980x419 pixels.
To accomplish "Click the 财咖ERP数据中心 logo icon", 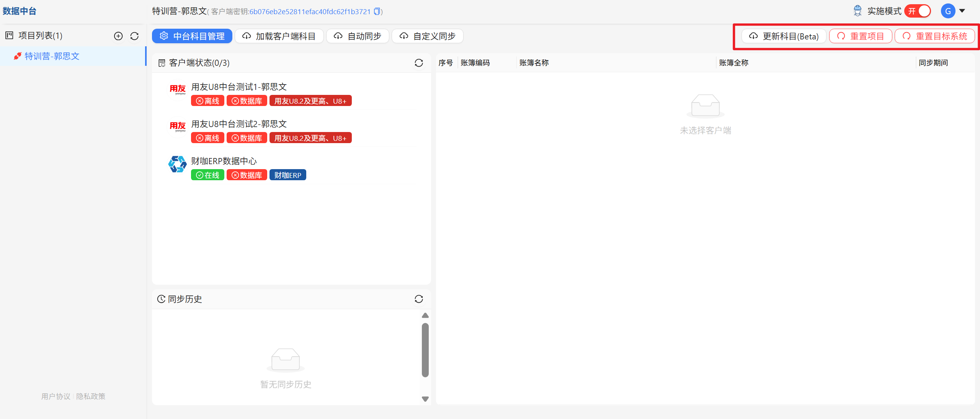I will click(x=177, y=165).
